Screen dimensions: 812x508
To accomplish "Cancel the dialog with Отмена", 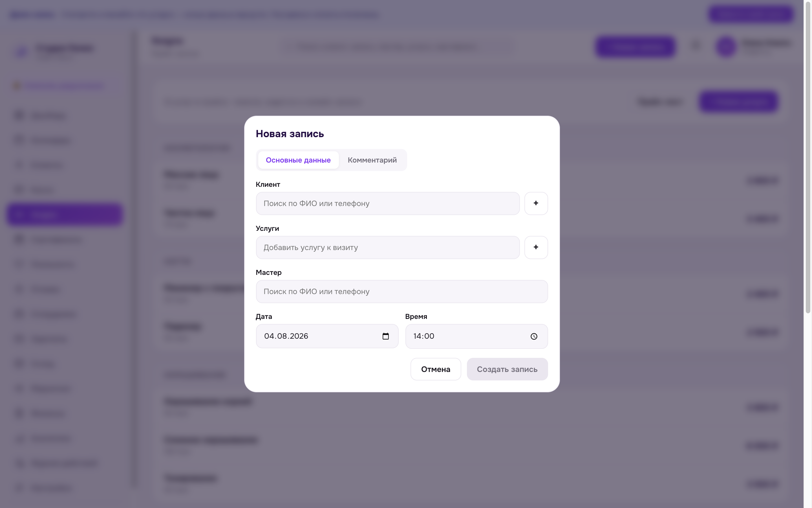I will pos(436,369).
